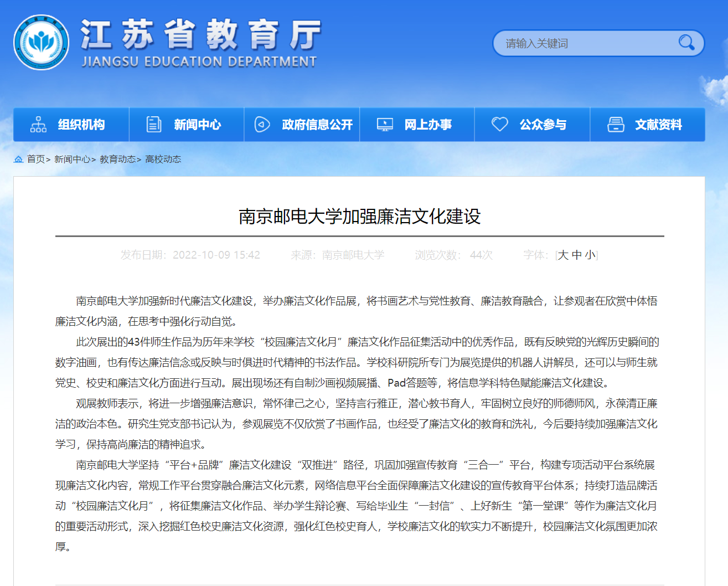This screenshot has width=728, height=586.
Task: Click the document icon beside 新闻中心
Action: pyautogui.click(x=154, y=125)
